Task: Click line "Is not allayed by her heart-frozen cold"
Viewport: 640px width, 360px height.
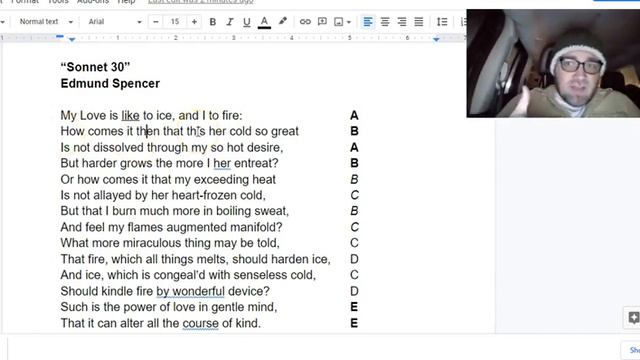Action: [163, 195]
